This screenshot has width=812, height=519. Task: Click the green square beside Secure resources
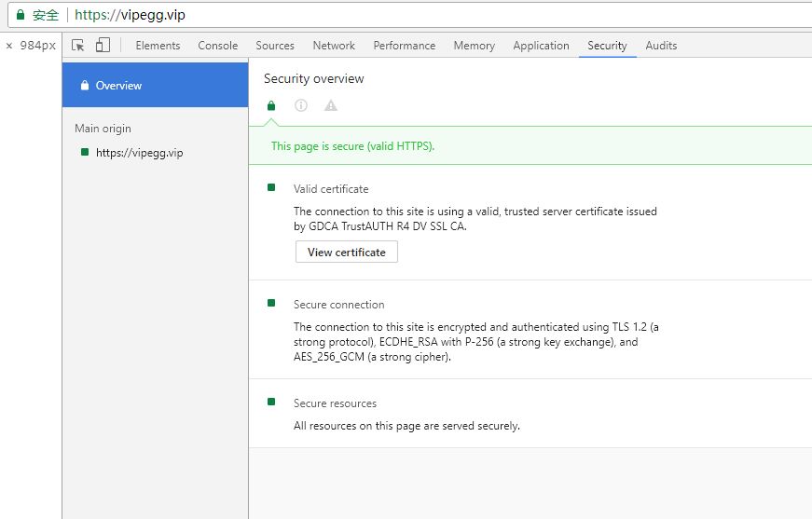(x=271, y=402)
